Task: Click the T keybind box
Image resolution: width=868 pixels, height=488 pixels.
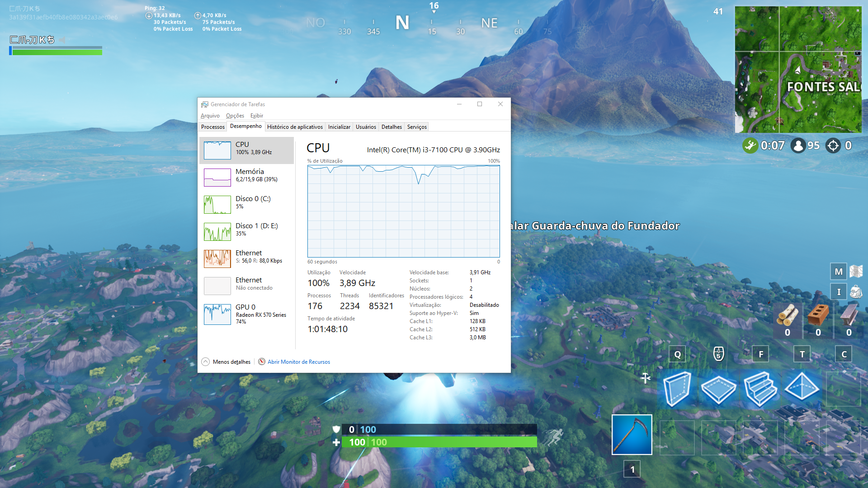Action: point(802,354)
